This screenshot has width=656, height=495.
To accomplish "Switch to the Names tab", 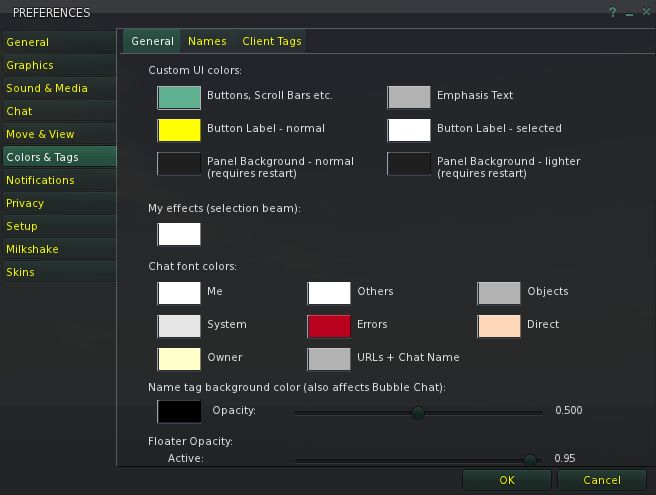I will (207, 41).
